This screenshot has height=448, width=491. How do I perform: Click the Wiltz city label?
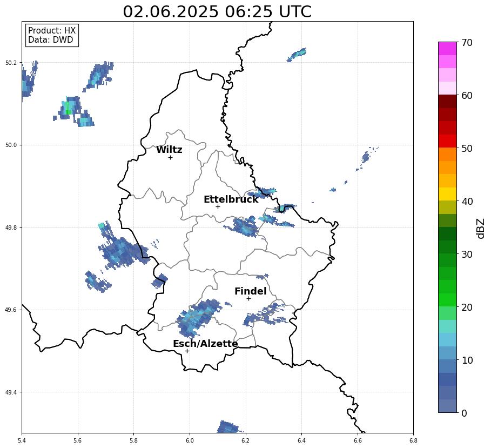(169, 150)
